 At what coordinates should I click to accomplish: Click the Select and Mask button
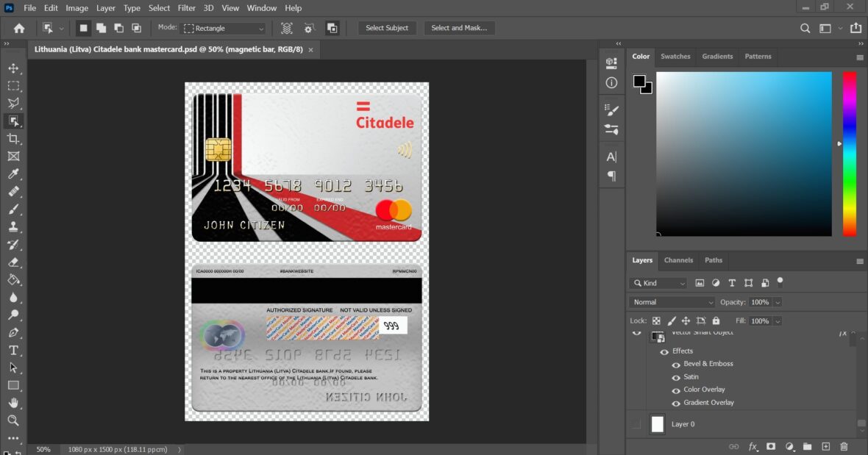459,27
